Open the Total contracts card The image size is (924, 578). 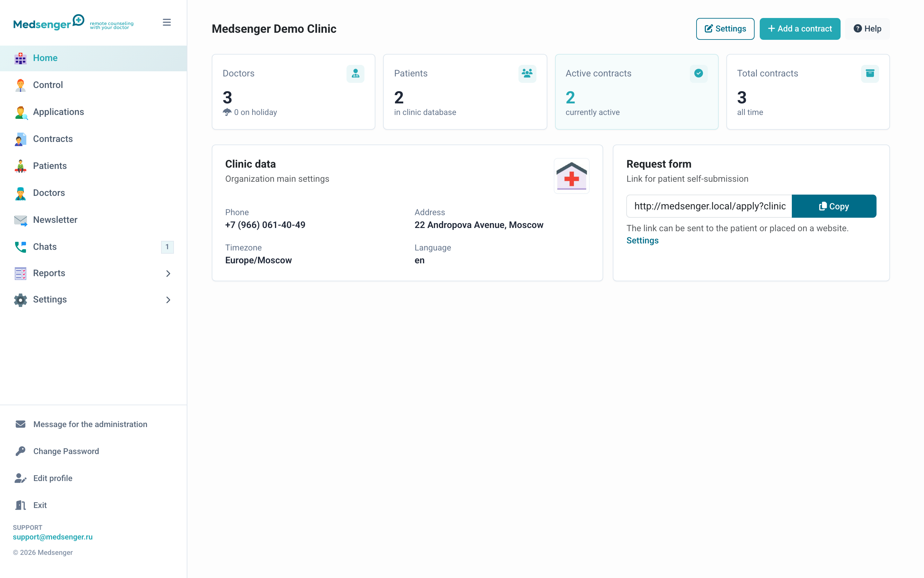pyautogui.click(x=808, y=92)
